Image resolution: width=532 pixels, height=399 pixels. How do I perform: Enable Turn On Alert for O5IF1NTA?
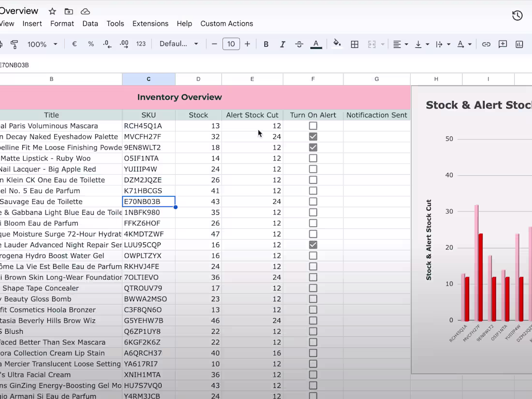(x=313, y=158)
